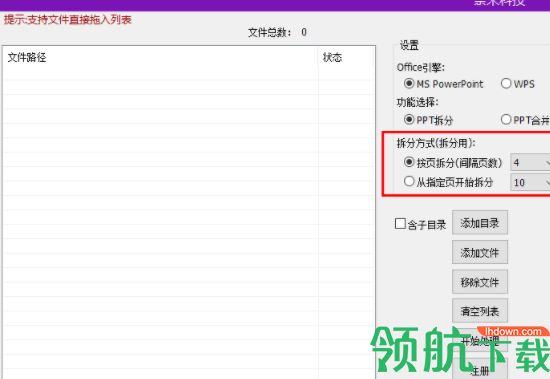Click the red hint text 提示:支持文件直接拖入列表
This screenshot has height=379, width=550.
coord(68,20)
